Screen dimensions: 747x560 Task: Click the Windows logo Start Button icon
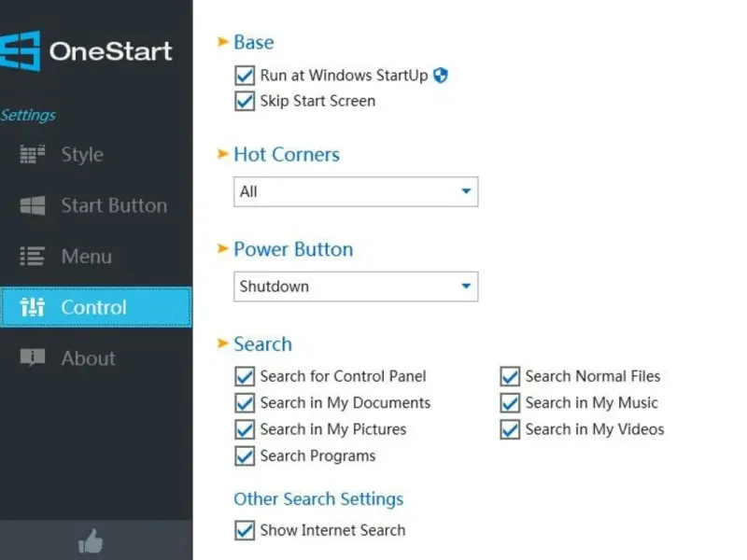click(33, 206)
